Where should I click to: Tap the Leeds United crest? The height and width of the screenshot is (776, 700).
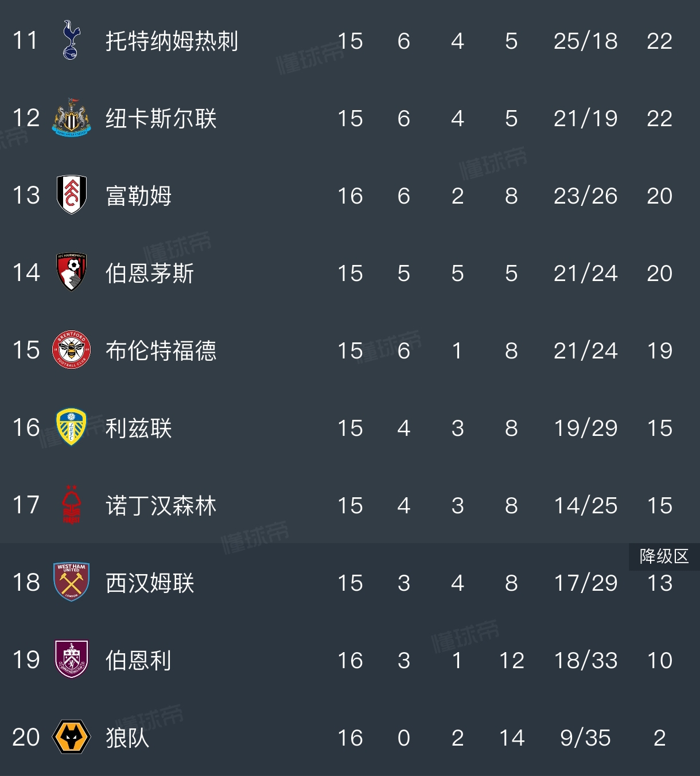pos(71,427)
